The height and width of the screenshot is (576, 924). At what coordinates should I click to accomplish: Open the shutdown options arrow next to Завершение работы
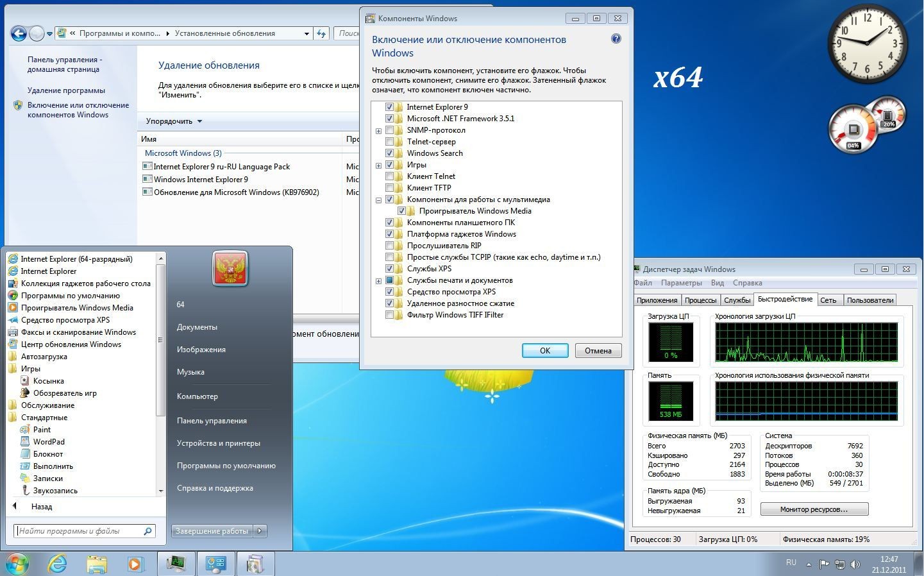260,531
